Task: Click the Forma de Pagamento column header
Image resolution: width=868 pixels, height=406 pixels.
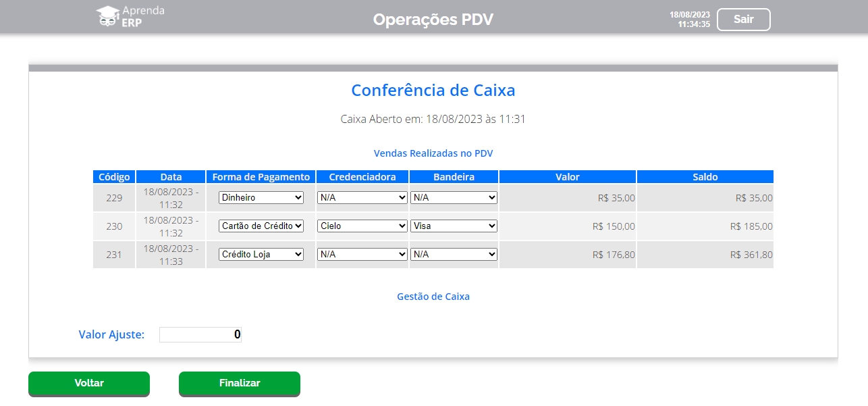Action: coord(261,177)
